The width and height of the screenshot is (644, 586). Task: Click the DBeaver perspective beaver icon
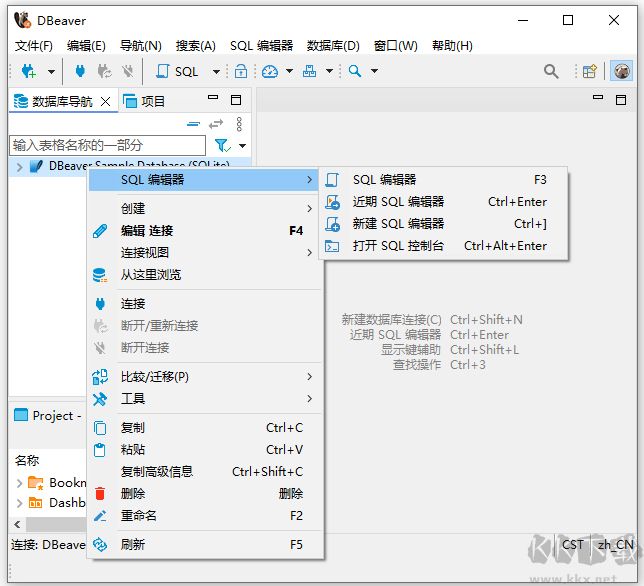(621, 71)
